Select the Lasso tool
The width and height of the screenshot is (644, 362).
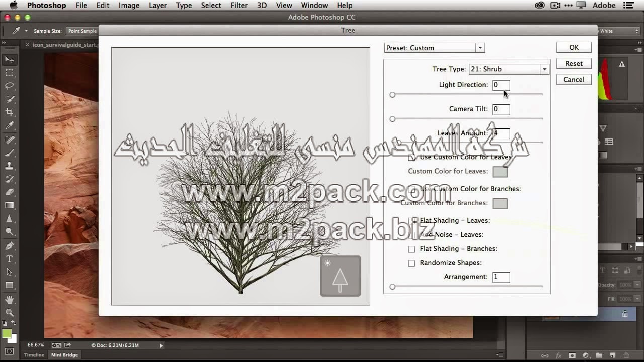[10, 86]
